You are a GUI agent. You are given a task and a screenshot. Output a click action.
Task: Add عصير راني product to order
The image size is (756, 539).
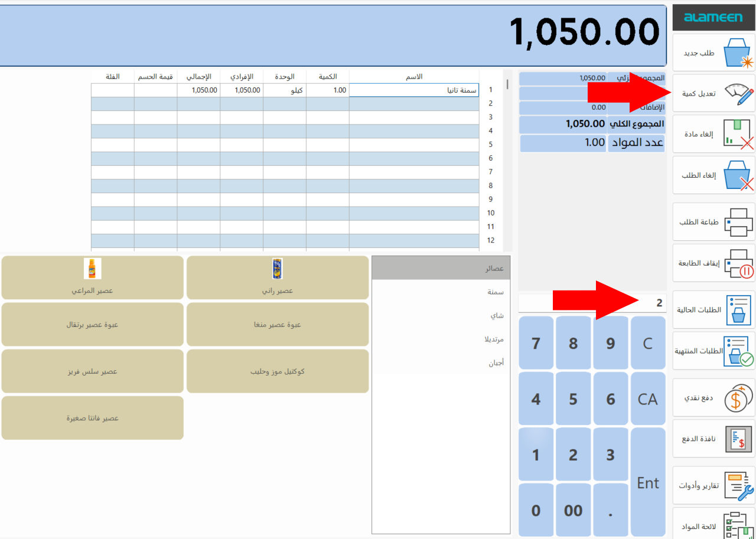(x=278, y=278)
